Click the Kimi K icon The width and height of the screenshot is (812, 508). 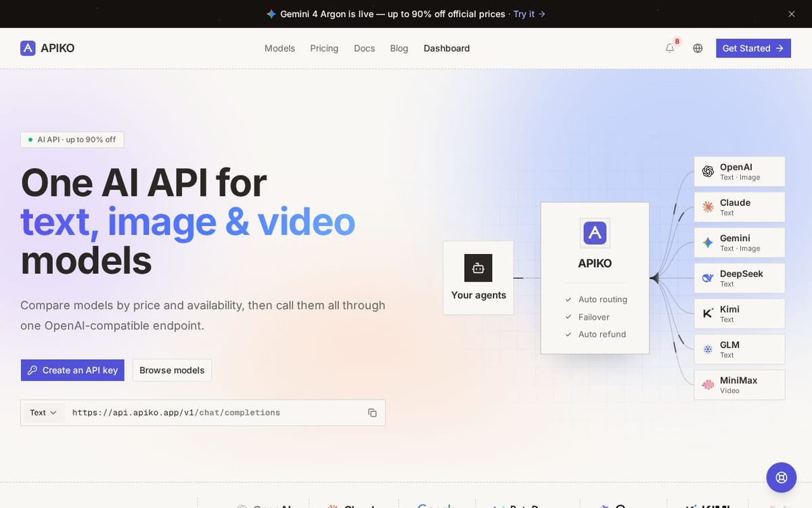point(708,314)
